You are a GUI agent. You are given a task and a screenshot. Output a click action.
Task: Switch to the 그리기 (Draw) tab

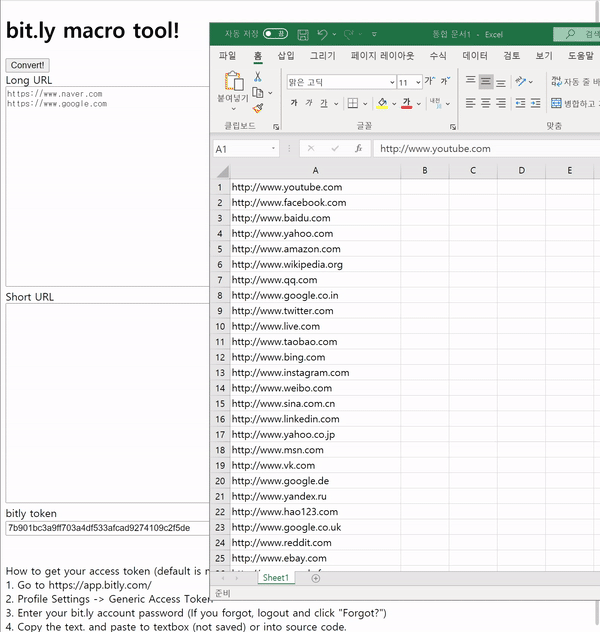pyautogui.click(x=322, y=56)
